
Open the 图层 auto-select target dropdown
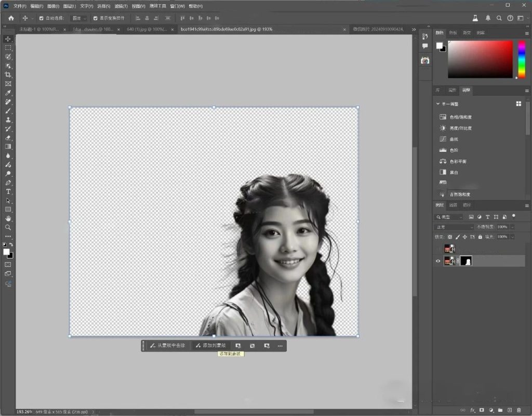[79, 18]
